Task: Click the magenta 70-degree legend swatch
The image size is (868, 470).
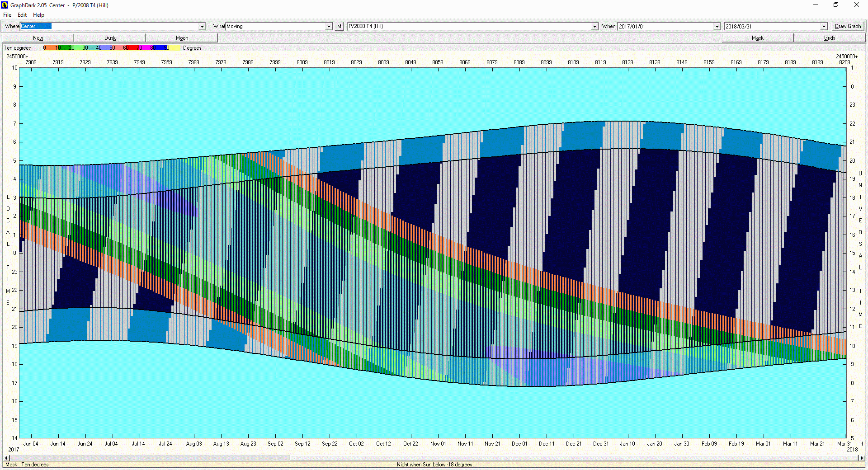Action: [146, 48]
